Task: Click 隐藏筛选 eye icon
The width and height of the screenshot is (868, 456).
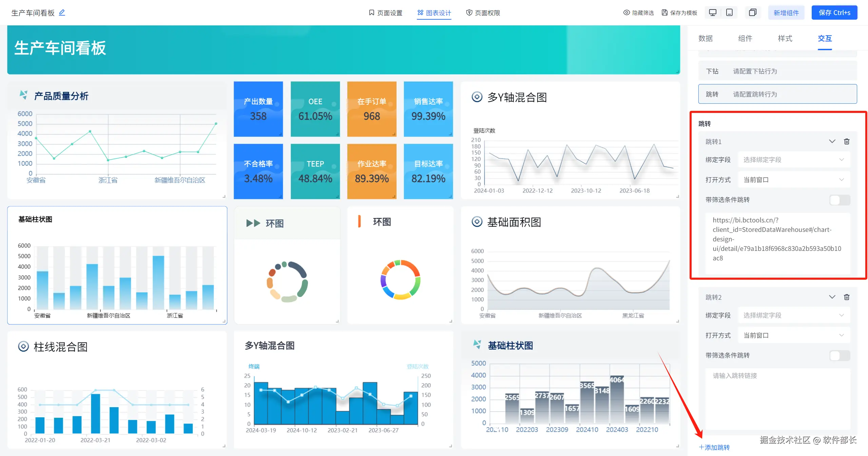Action: point(626,13)
